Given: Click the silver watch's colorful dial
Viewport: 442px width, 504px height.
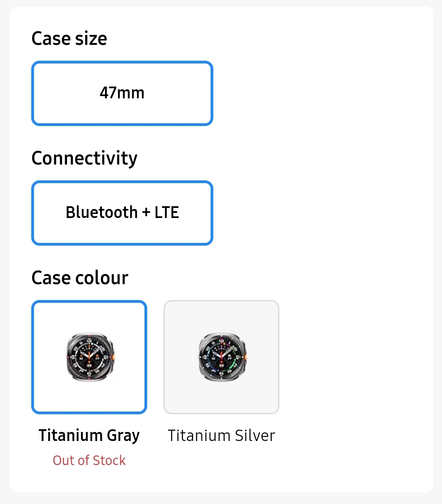Looking at the screenshot, I should [x=221, y=357].
